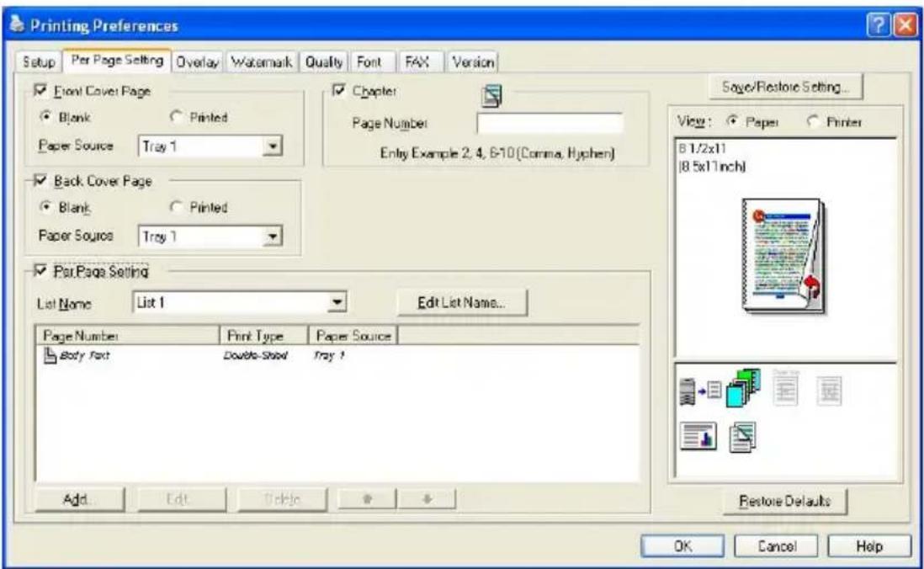Viewport: 924px width, 569px height.
Task: Toggle the Per Page Setting checkbox
Action: [x=40, y=271]
